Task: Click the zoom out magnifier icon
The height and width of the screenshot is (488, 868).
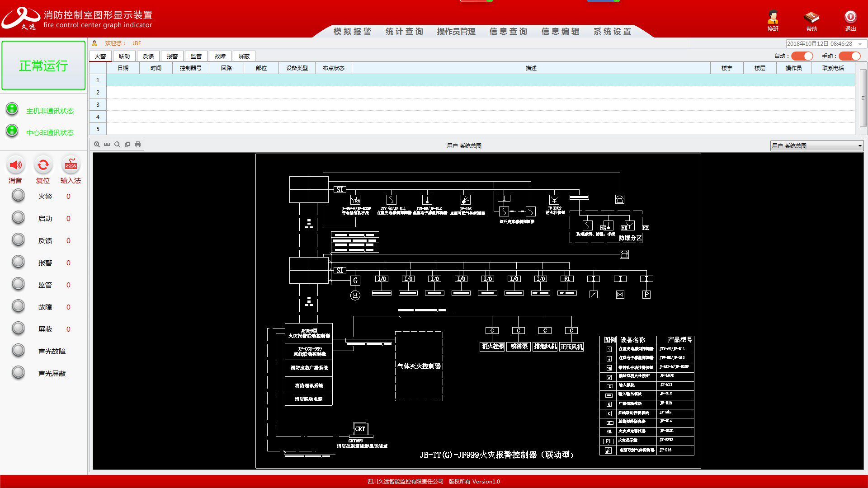Action: click(117, 145)
